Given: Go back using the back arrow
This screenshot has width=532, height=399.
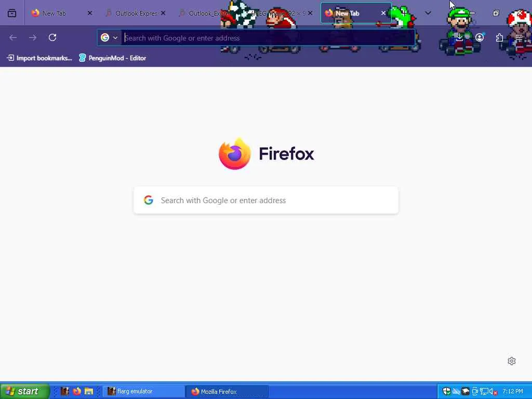Looking at the screenshot, I should [x=13, y=37].
